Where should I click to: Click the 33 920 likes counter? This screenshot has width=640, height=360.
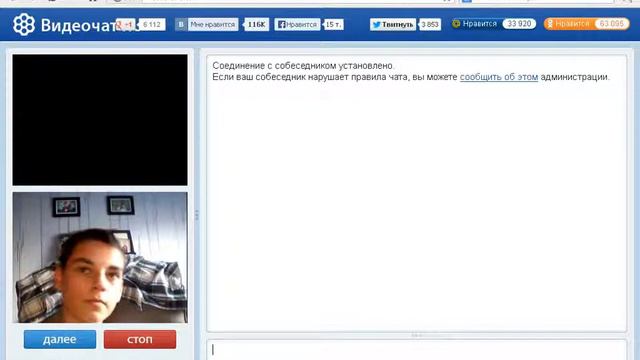[x=519, y=24]
